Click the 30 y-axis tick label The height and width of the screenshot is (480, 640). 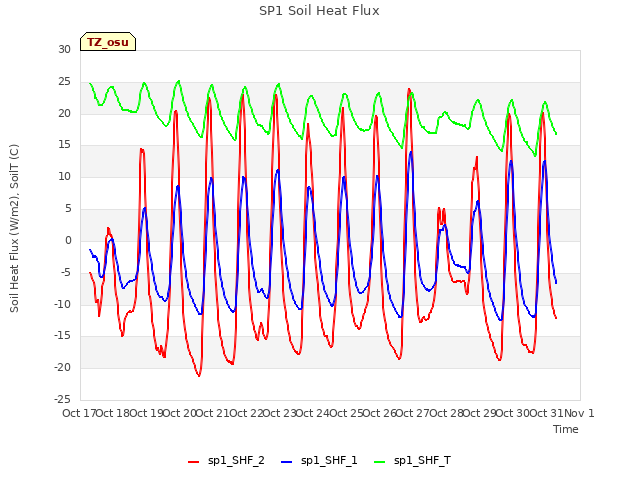[64, 50]
